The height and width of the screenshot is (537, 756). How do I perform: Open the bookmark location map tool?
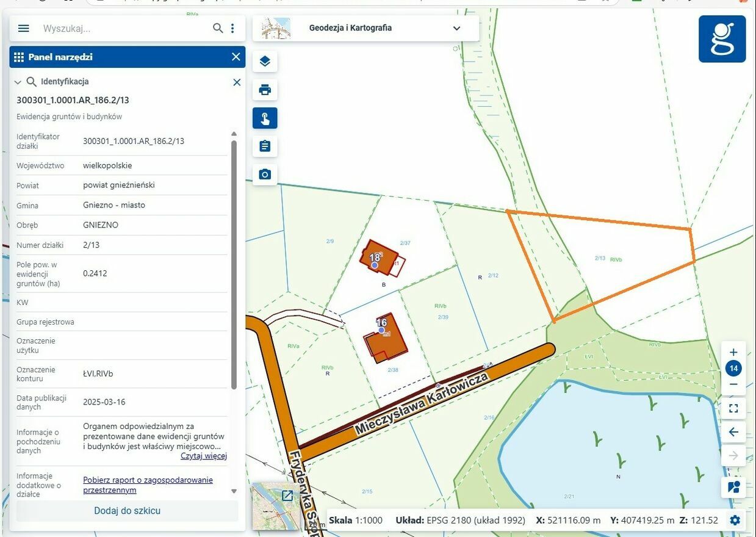tap(733, 487)
